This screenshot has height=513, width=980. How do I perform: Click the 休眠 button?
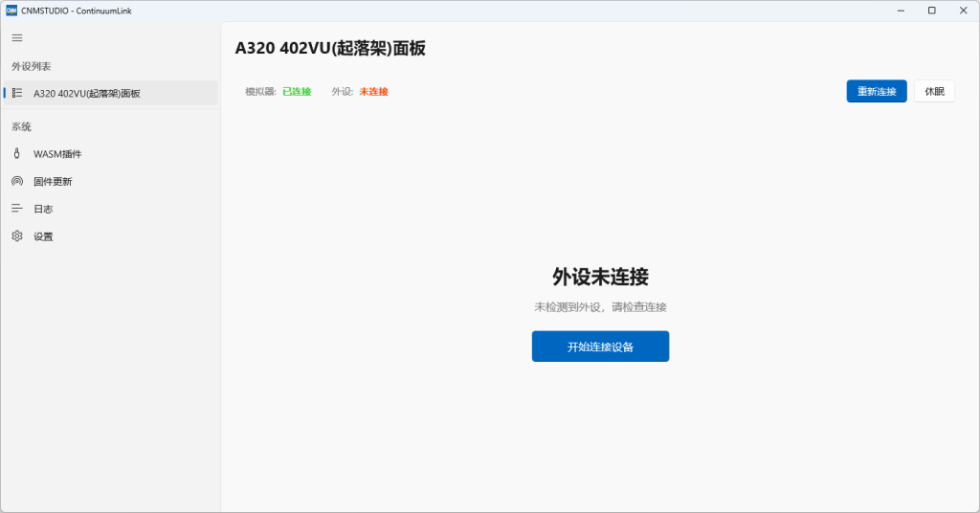coord(934,91)
